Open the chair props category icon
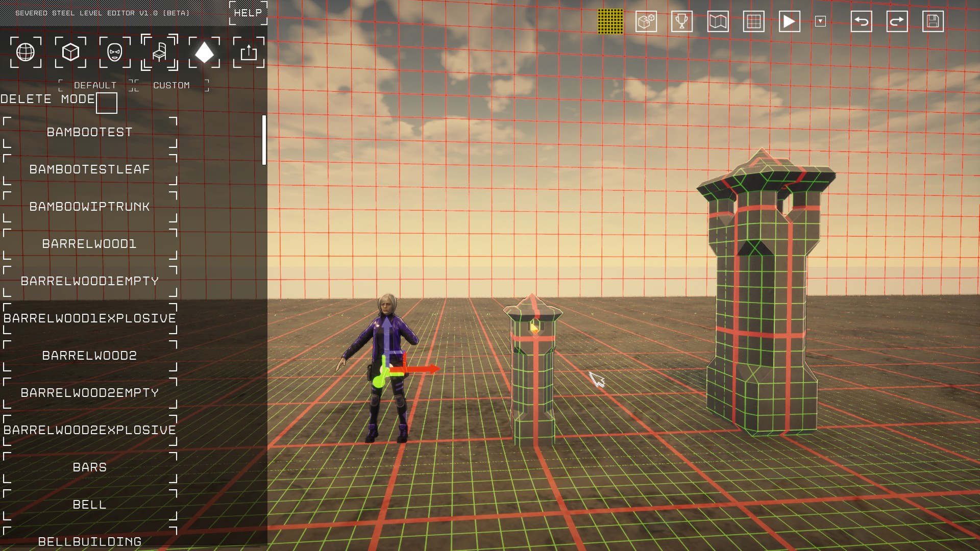The height and width of the screenshot is (551, 980). point(159,52)
